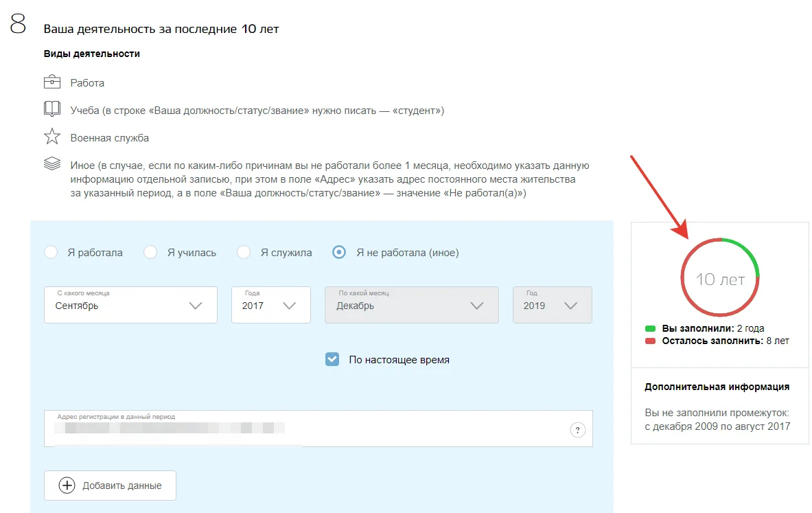This screenshot has width=812, height=513.
Task: Select the Я служила radio button
Action: point(244,252)
